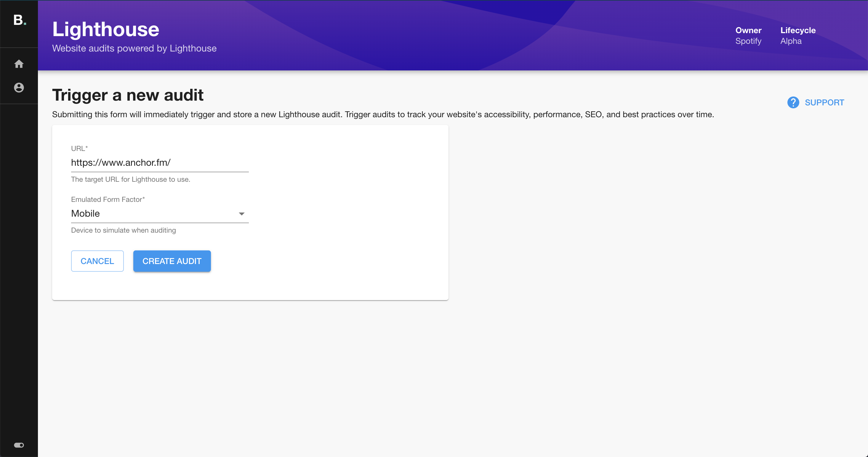
Task: Clear the URL input field text
Action: [x=160, y=162]
